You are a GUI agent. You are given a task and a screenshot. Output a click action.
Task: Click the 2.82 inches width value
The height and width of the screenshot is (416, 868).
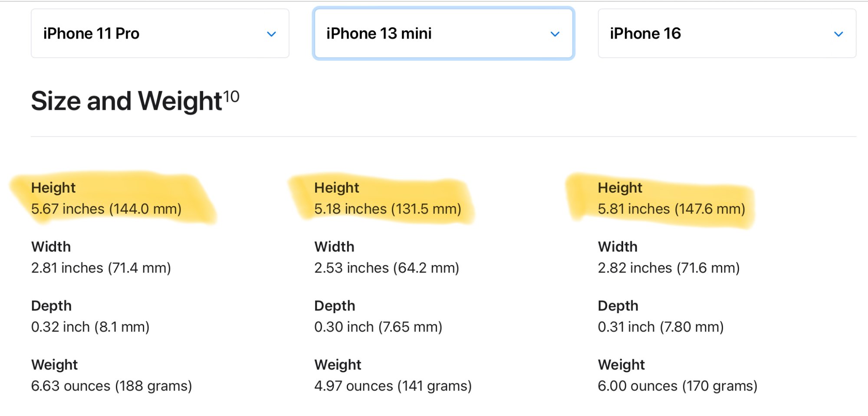tap(669, 268)
